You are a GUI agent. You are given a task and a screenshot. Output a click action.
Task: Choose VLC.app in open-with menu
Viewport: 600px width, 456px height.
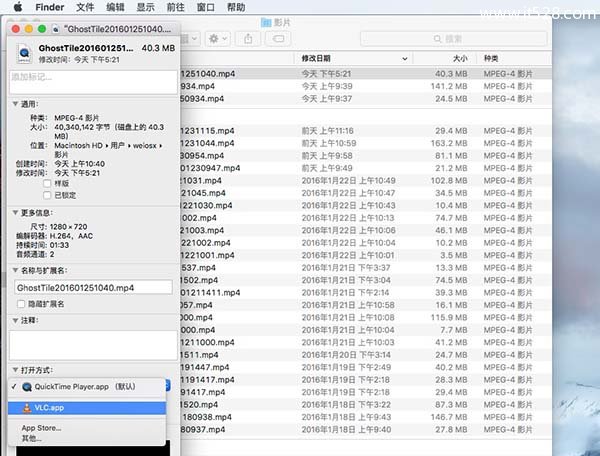click(87, 408)
